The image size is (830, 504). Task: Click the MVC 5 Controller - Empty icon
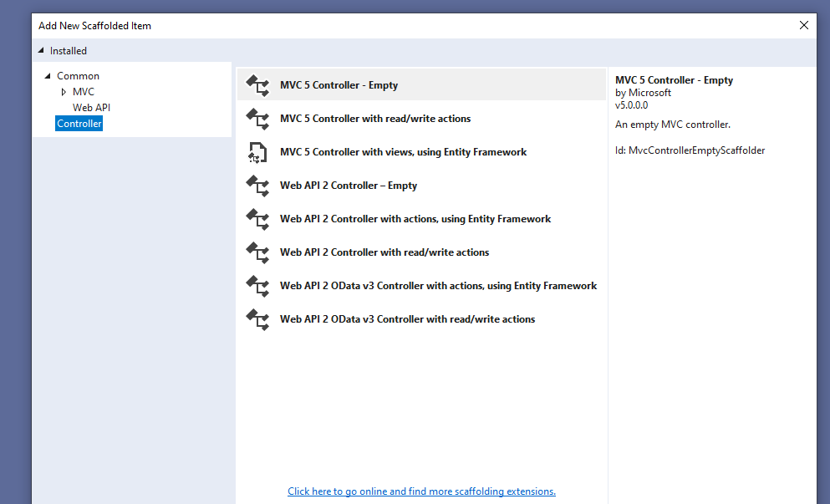click(x=257, y=85)
